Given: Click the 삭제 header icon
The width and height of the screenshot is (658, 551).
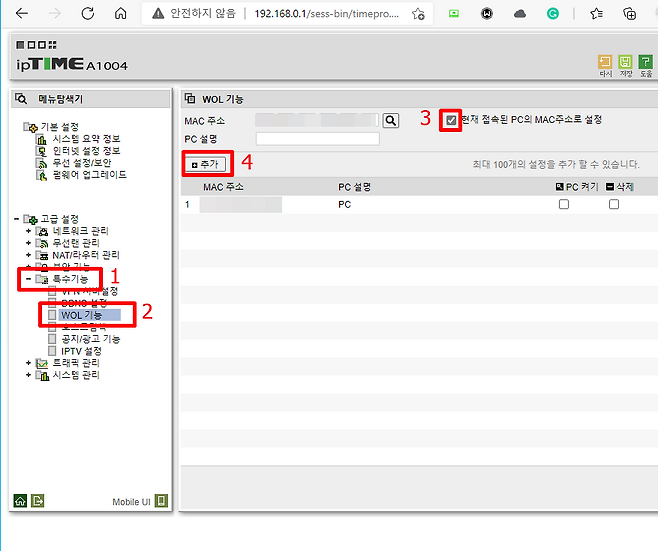Looking at the screenshot, I should coord(610,187).
